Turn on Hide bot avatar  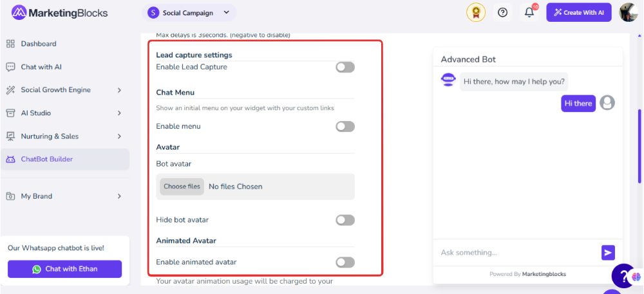(x=345, y=220)
